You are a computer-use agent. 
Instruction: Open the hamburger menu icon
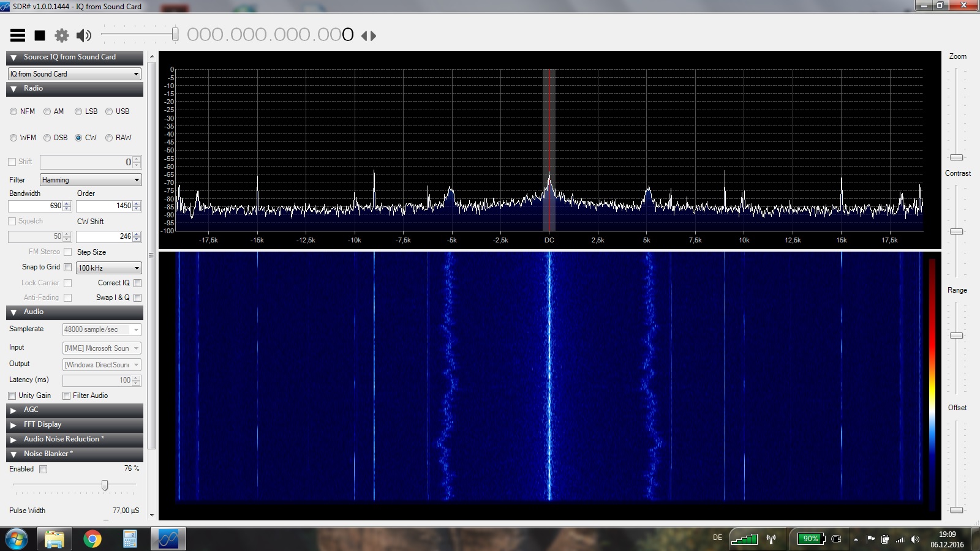pyautogui.click(x=18, y=36)
